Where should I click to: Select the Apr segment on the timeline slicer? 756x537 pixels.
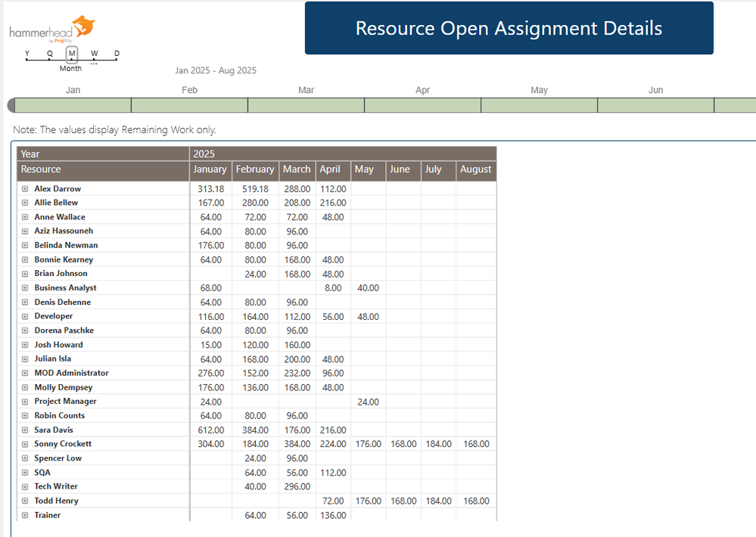pyautogui.click(x=423, y=105)
